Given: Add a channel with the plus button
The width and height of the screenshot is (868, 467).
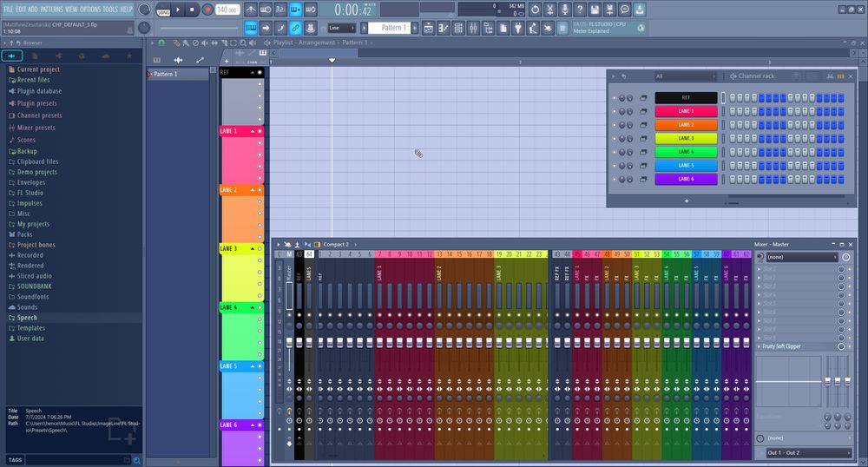Looking at the screenshot, I should tap(687, 201).
